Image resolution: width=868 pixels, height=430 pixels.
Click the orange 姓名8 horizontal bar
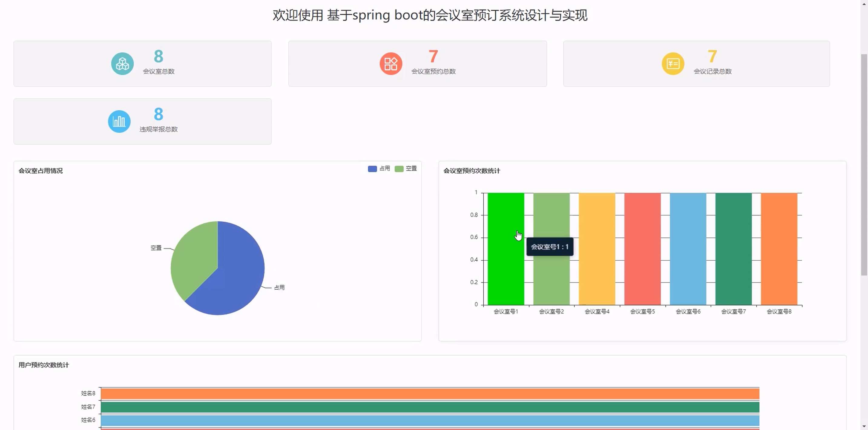430,394
